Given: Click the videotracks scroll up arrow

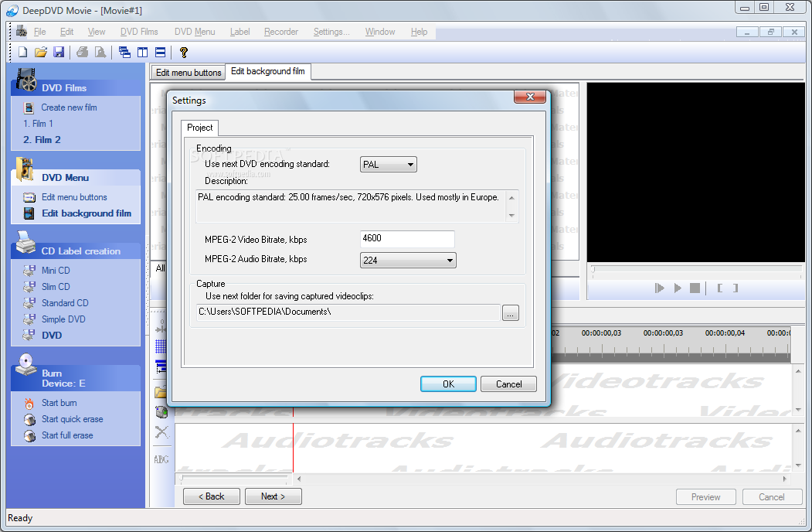Looking at the screenshot, I should (798, 371).
